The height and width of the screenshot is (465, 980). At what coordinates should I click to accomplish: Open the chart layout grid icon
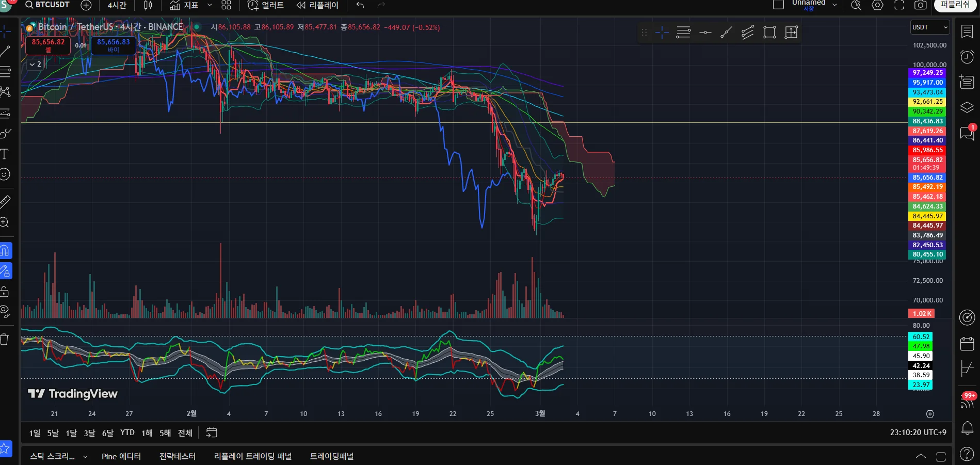pyautogui.click(x=226, y=5)
